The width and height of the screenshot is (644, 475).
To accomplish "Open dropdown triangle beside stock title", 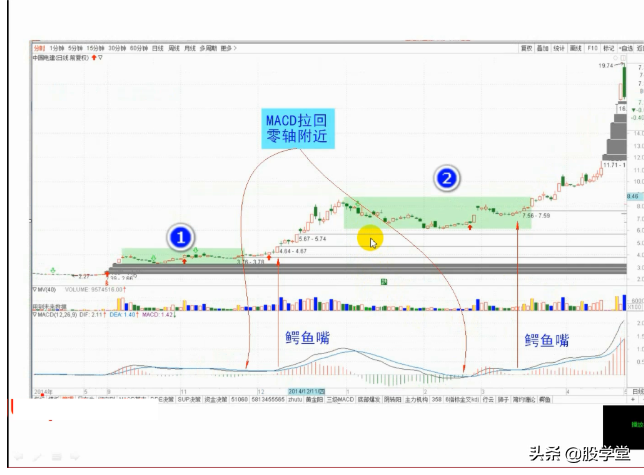I will [101, 58].
